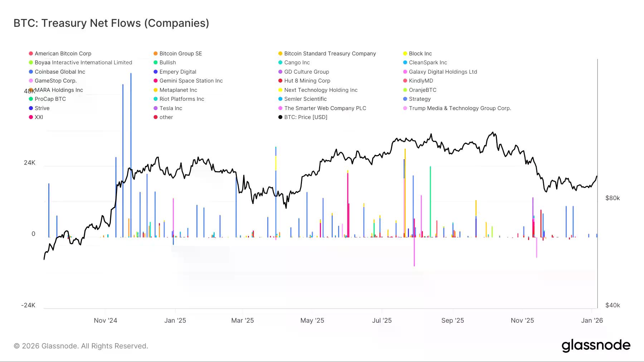
Task: Click the Jan '26 x-axis label
Action: coord(592,321)
